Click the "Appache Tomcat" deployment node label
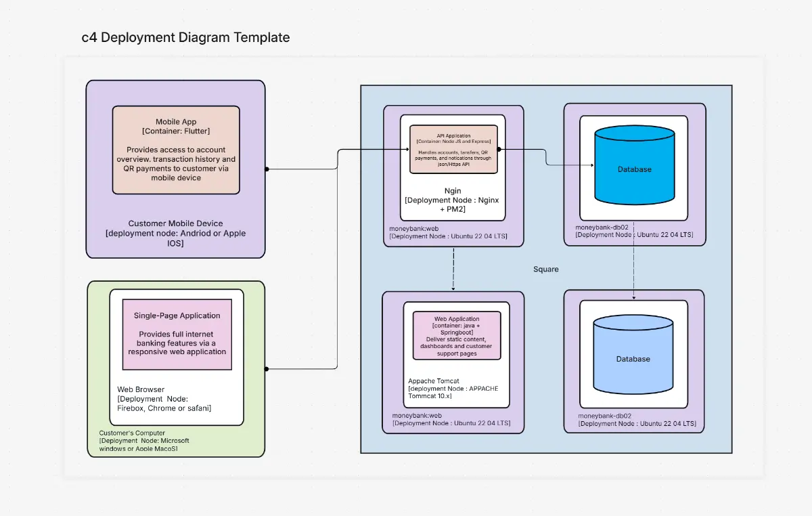 tap(453, 388)
